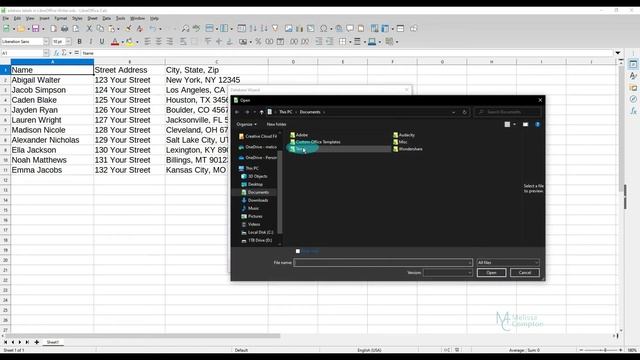Viewport: 640px width, 360px height.
Task: Toggle Bold in Calc formatting bar
Action: pyautogui.click(x=80, y=42)
